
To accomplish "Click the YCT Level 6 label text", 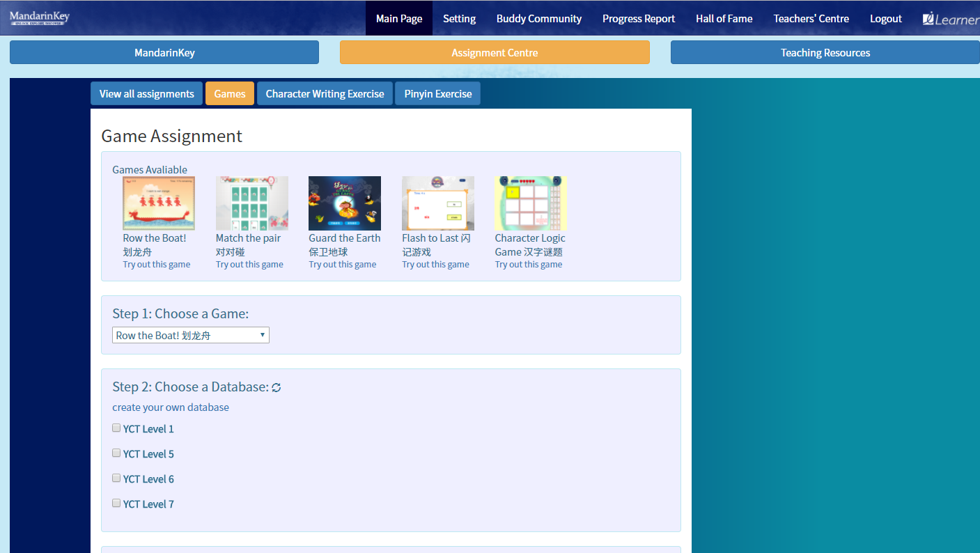I will point(148,479).
